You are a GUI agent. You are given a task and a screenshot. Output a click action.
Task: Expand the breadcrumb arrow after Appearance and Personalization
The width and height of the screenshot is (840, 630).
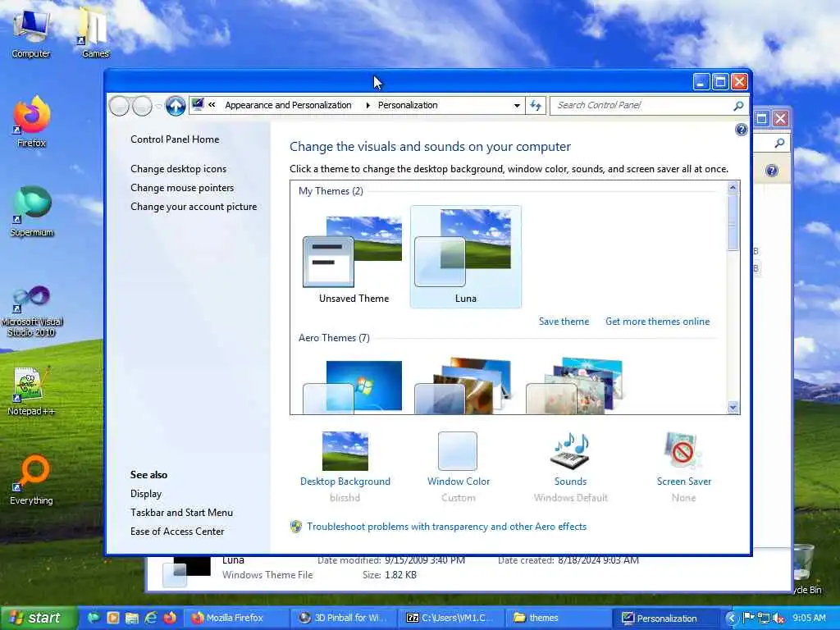[367, 106]
